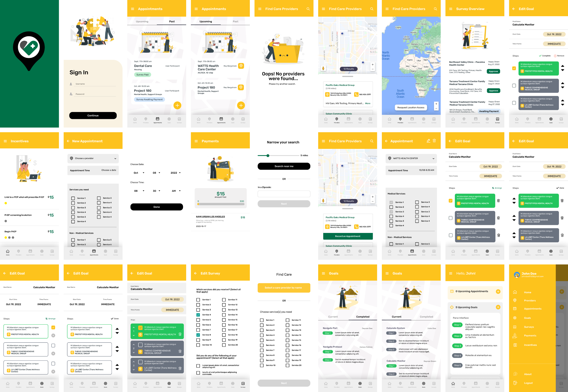Tick Service 19 in the Edit Survey list
Screen dimensions: 568x392
tap(224, 340)
